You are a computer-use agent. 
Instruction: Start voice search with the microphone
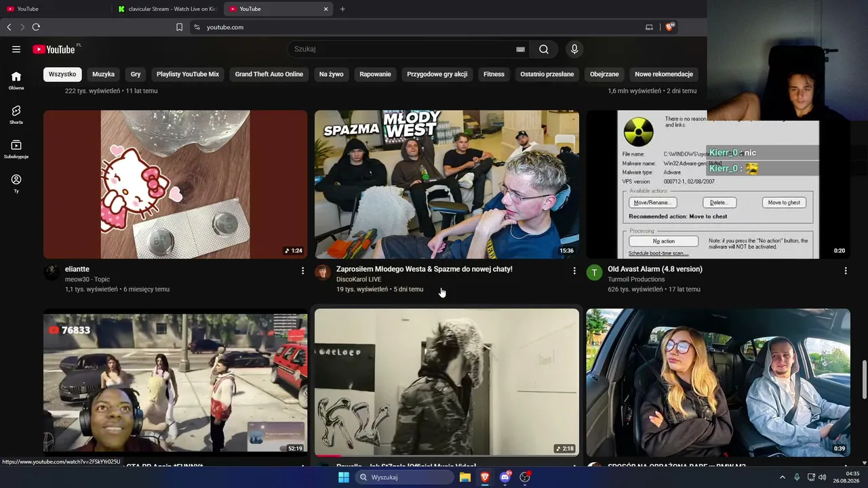[574, 49]
